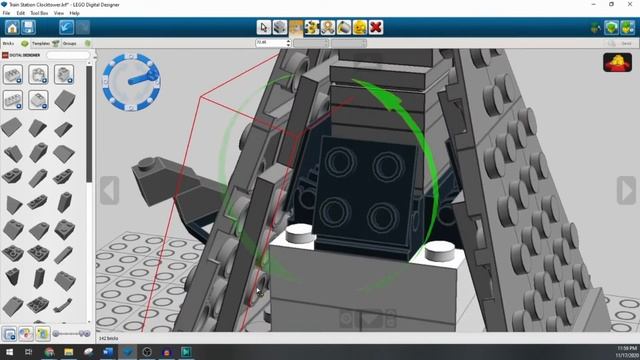Expand the first brick category in palette
The image size is (640, 360).
pos(13,74)
